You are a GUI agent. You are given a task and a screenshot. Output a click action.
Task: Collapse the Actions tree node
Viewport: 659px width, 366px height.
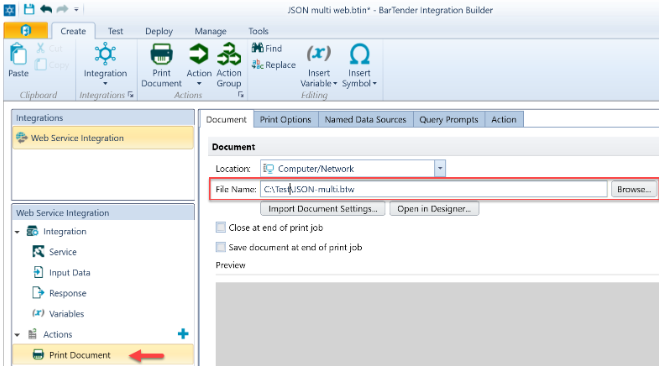pos(17,335)
